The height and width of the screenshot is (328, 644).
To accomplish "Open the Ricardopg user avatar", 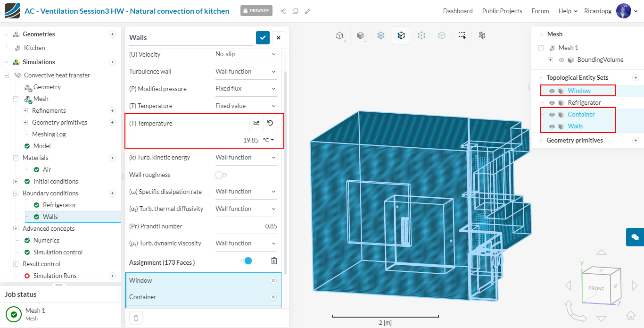I will coord(624,11).
